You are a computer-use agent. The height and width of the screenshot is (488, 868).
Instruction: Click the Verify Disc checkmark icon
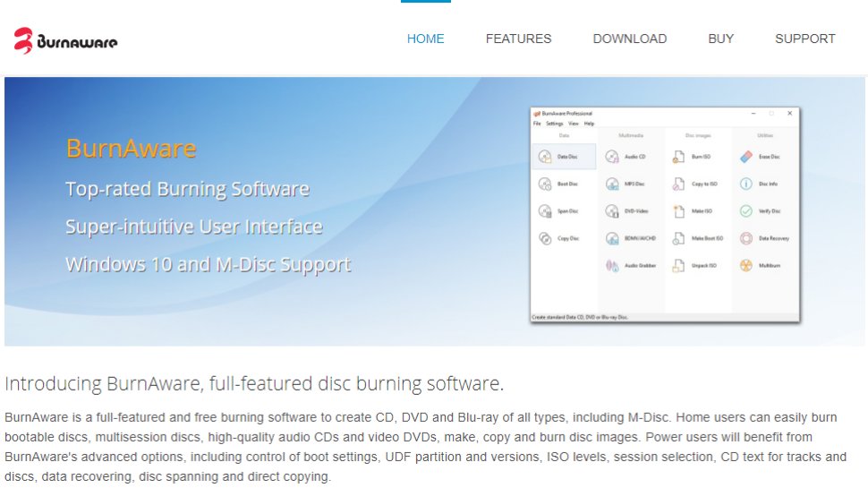tap(746, 211)
